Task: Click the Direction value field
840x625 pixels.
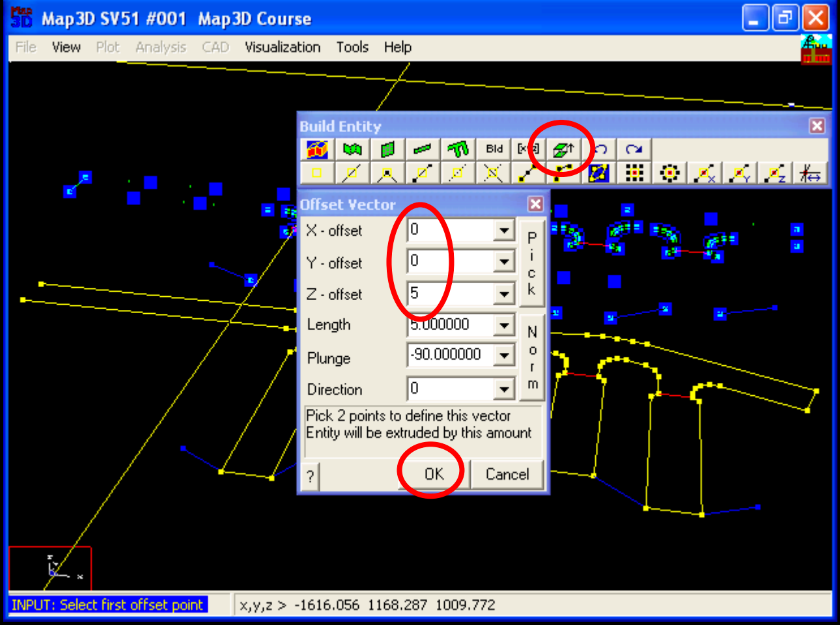Action: pos(451,389)
